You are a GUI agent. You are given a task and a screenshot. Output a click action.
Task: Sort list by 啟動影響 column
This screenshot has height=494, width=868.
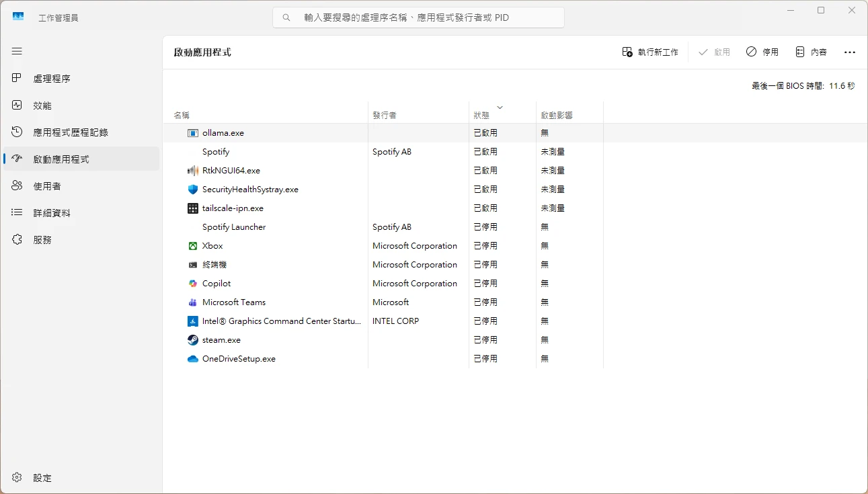[557, 115]
